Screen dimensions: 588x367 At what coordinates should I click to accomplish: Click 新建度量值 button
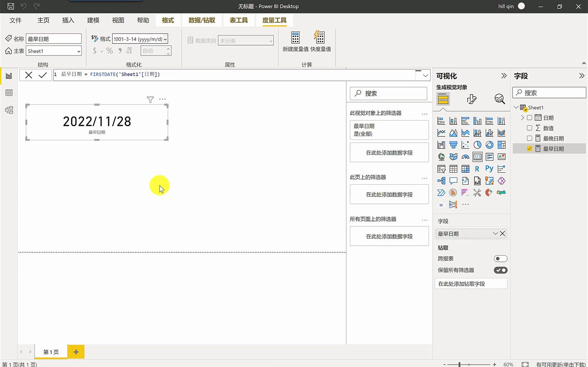[x=295, y=41]
